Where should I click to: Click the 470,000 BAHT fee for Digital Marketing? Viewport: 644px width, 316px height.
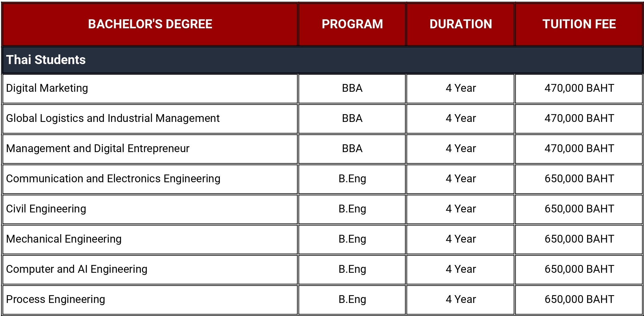579,89
